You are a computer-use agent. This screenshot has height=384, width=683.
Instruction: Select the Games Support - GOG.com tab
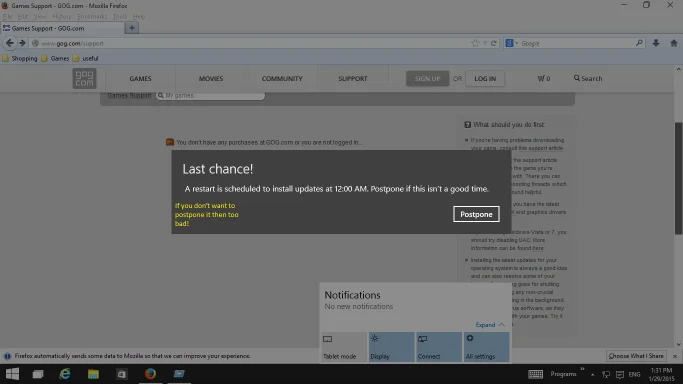(62, 28)
